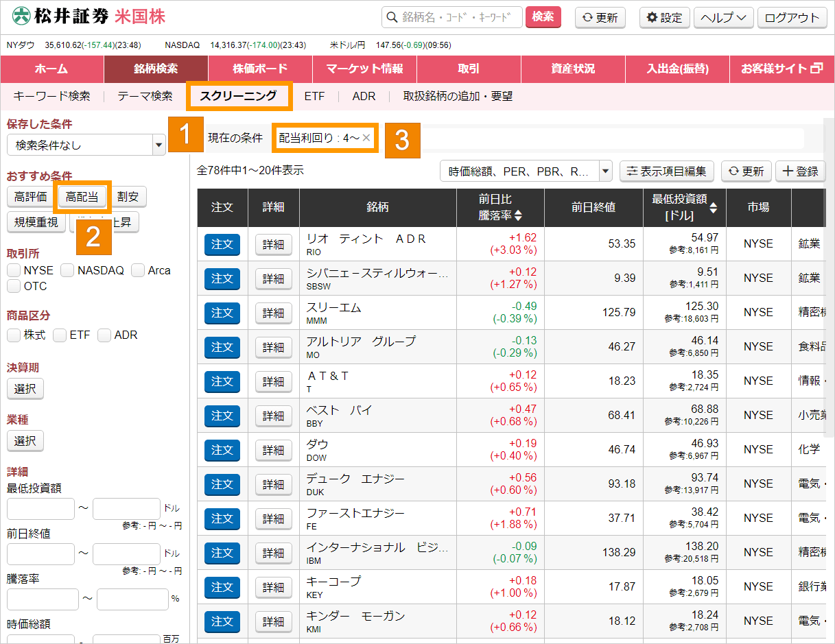Click the stock name シバニェ-スティルウォー…
Image resolution: width=835 pixels, height=644 pixels.
click(x=377, y=273)
